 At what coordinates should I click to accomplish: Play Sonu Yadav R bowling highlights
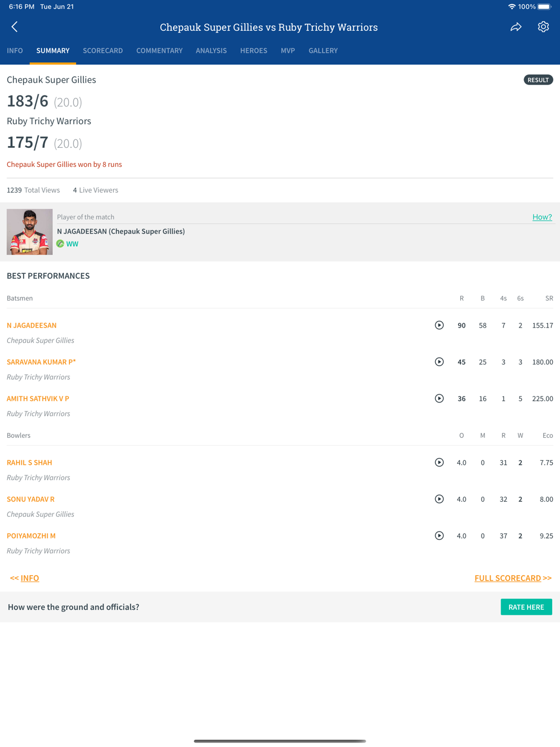440,499
